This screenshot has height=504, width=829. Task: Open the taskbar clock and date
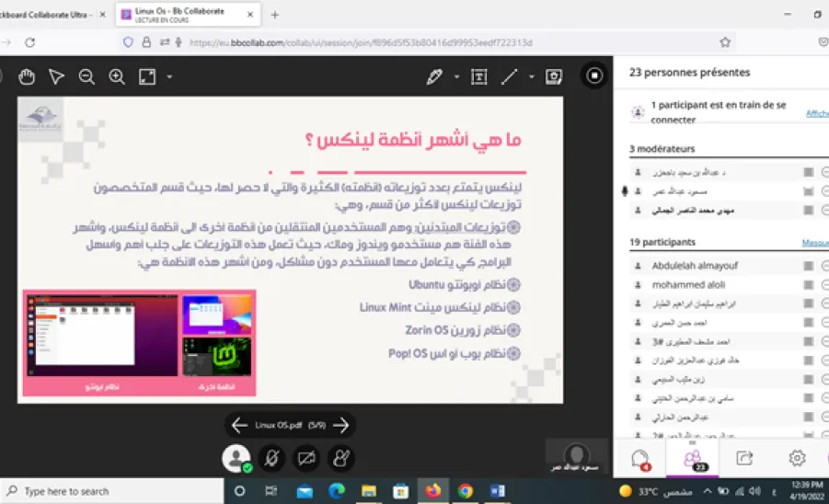(x=807, y=491)
